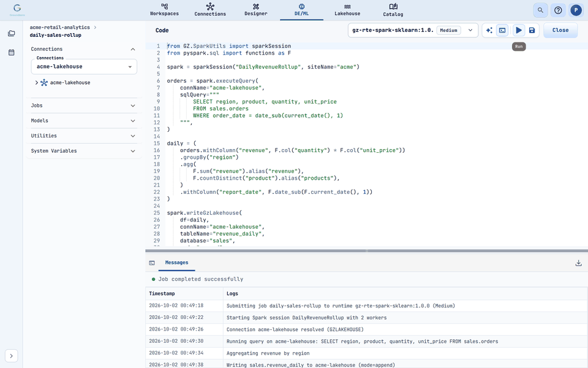Run the code with the play button

coord(519,31)
